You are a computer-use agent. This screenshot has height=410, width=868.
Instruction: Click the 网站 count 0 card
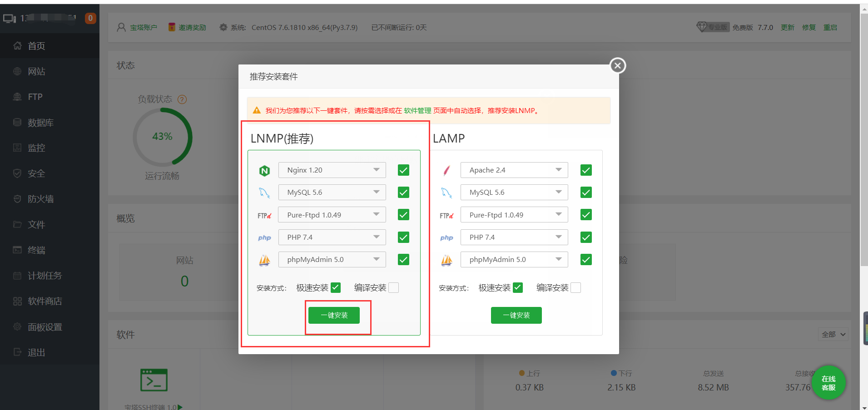tap(184, 272)
